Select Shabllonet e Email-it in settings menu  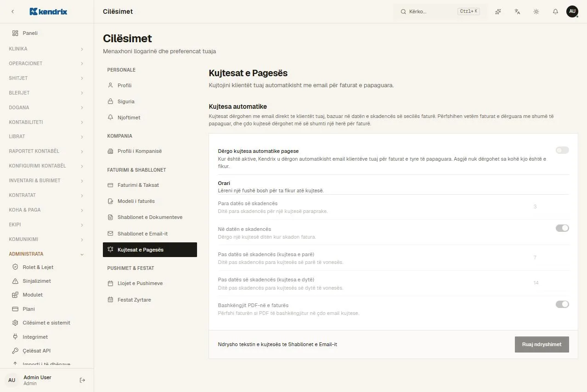pyautogui.click(x=150, y=234)
